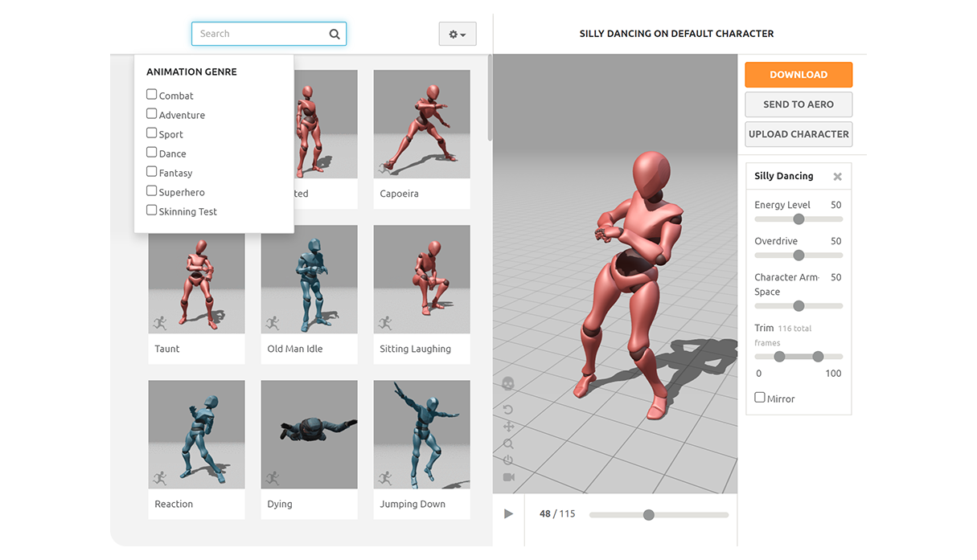The width and height of the screenshot is (977, 560).
Task: Click UPLOAD CHARACTER button
Action: click(x=798, y=134)
